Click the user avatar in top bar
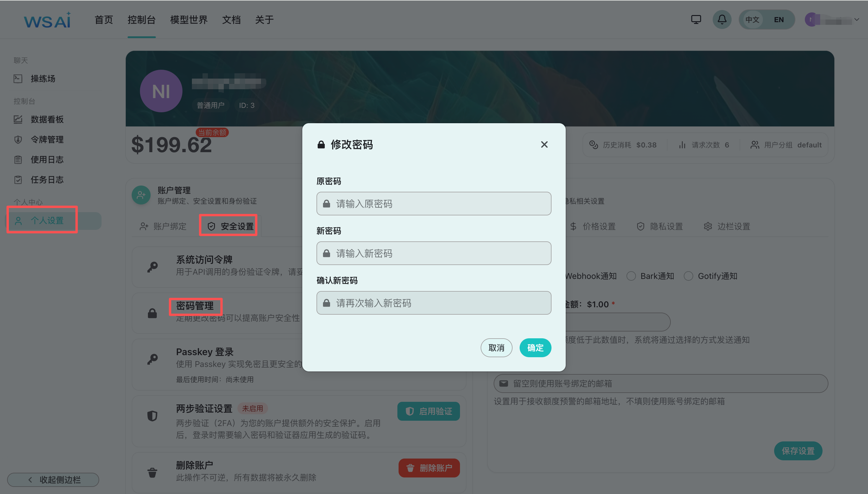 (811, 20)
